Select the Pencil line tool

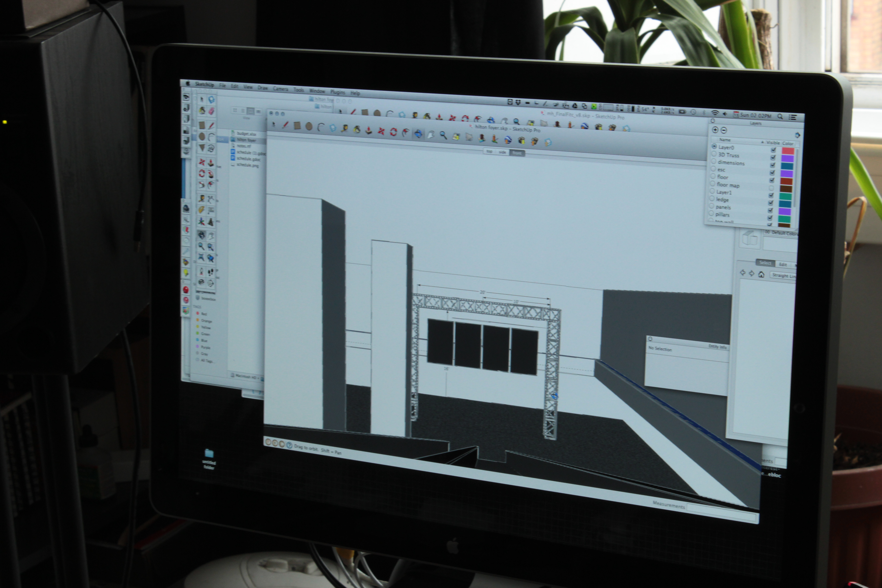coord(285,125)
